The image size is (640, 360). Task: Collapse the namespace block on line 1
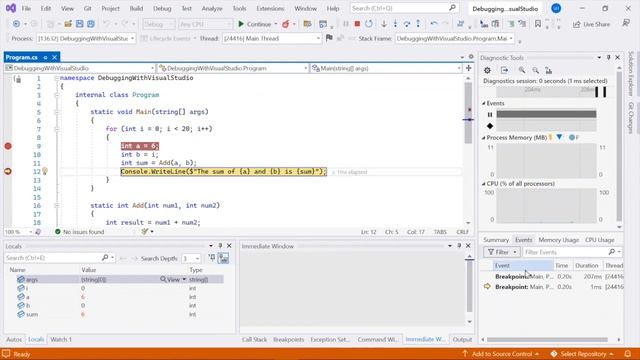pos(56,78)
